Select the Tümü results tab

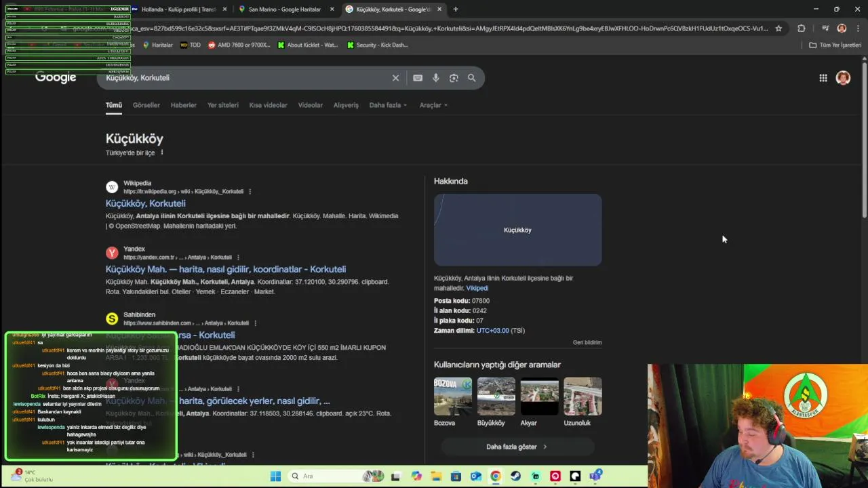tap(113, 105)
